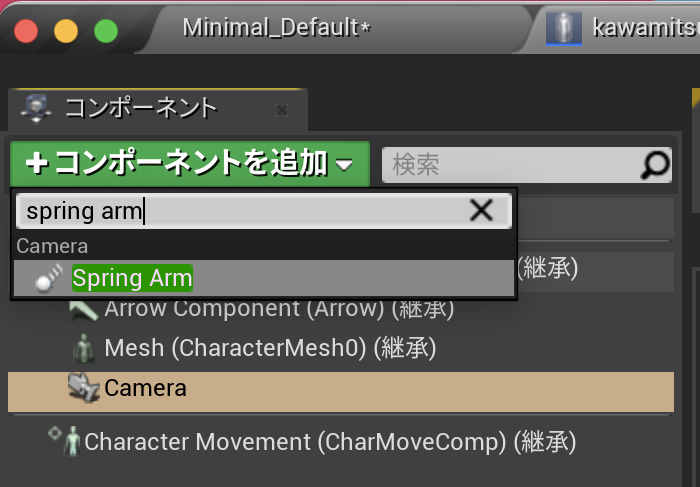The image size is (700, 487).
Task: Switch to the Minimal_Default tab
Action: click(276, 28)
